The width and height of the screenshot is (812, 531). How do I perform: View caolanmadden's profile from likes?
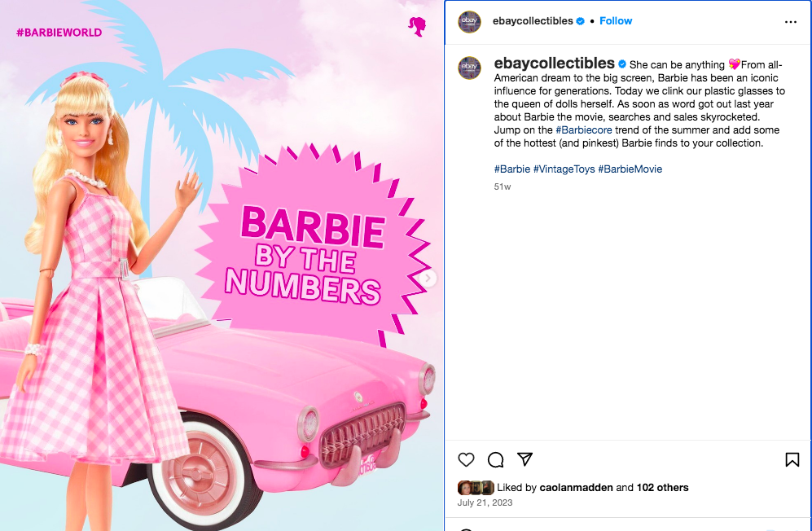click(576, 488)
